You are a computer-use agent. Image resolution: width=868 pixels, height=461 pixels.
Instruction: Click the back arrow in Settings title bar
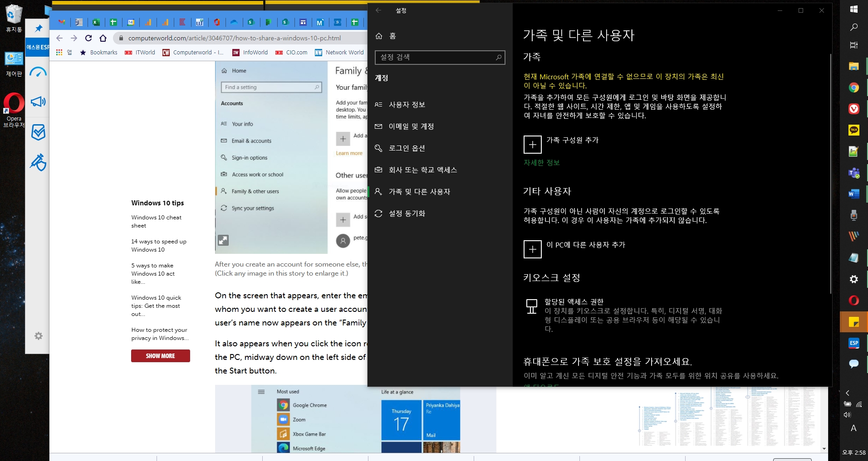pyautogui.click(x=378, y=10)
